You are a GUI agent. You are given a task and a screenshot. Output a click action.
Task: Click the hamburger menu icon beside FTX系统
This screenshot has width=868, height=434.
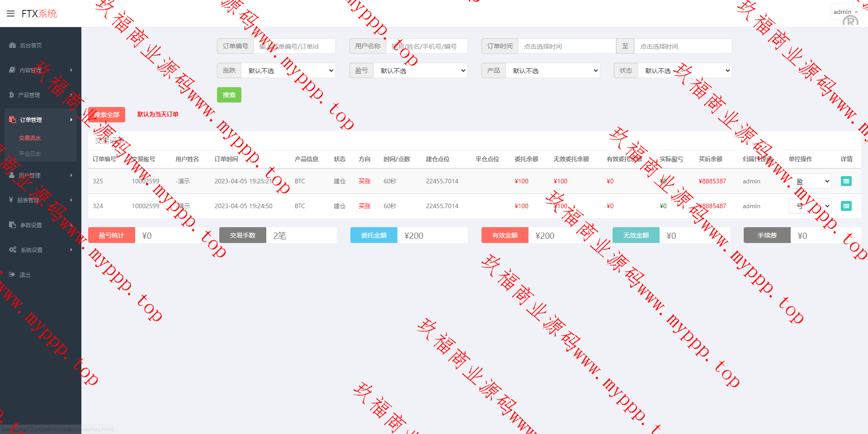tap(11, 14)
